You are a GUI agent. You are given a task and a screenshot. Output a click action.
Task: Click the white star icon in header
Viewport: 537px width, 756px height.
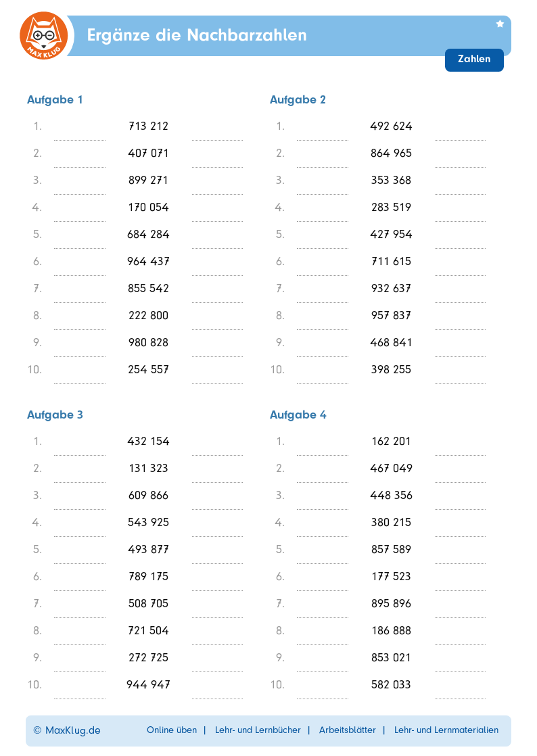coord(500,24)
